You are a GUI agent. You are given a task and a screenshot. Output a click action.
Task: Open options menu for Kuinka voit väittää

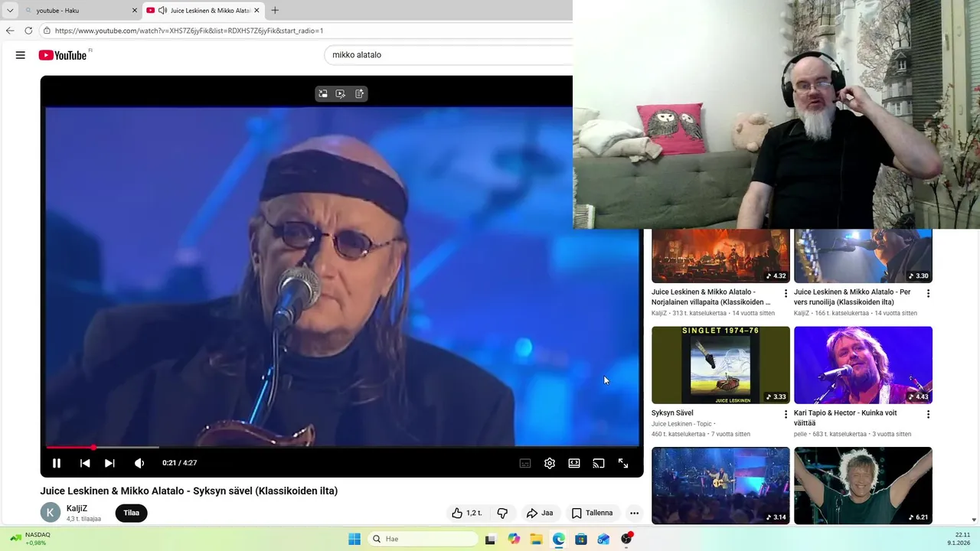click(x=928, y=414)
